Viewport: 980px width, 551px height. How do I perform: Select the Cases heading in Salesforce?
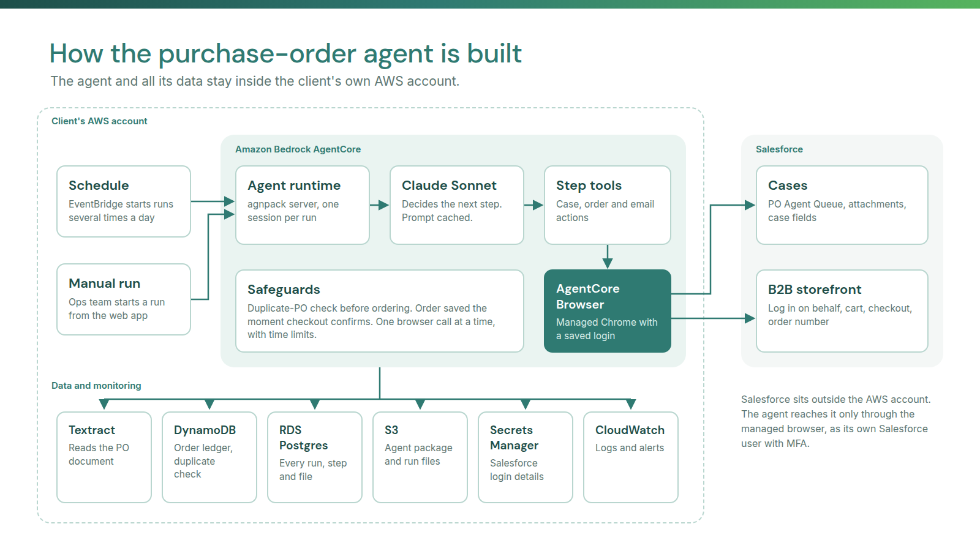pos(788,186)
